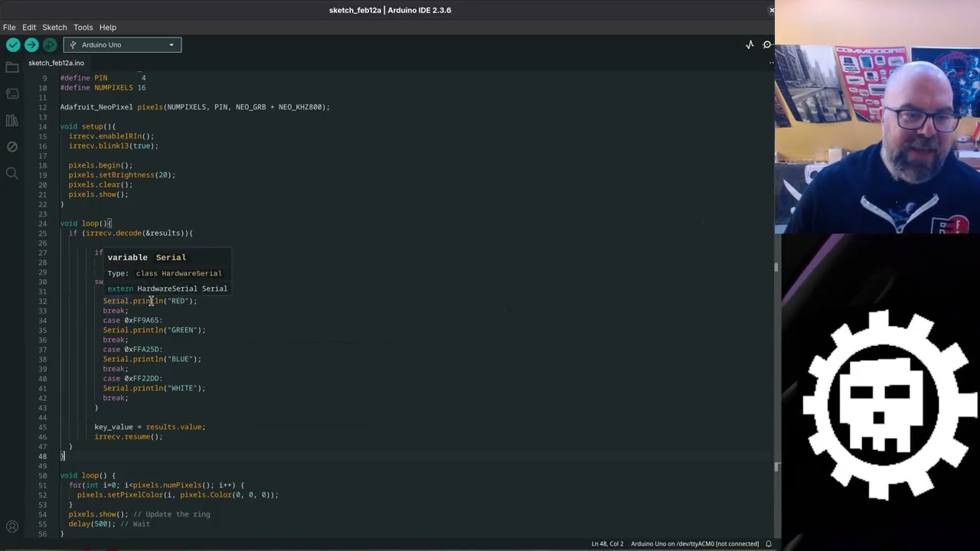This screenshot has width=980, height=551.
Task: Click extern HardwareSerial Serial in the tooltip
Action: [x=167, y=289]
